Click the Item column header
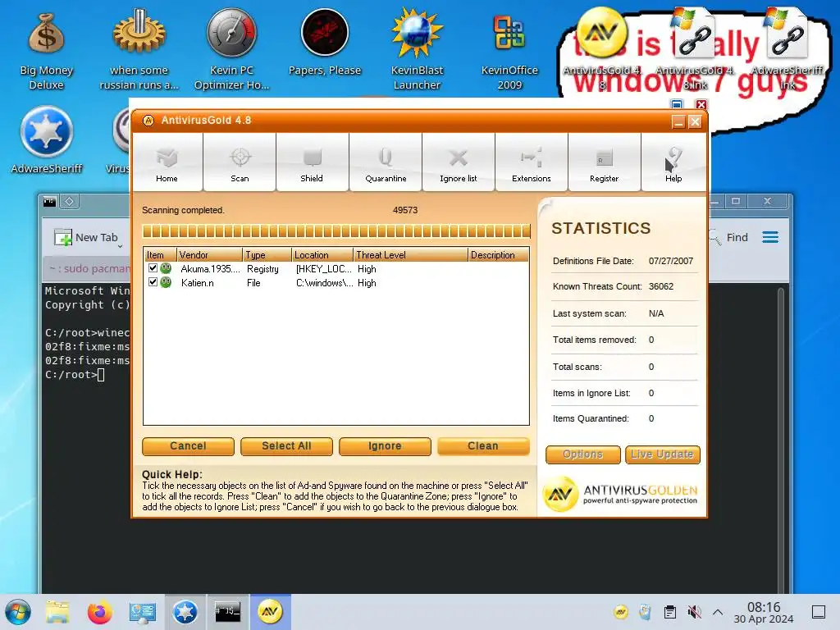 click(x=160, y=255)
